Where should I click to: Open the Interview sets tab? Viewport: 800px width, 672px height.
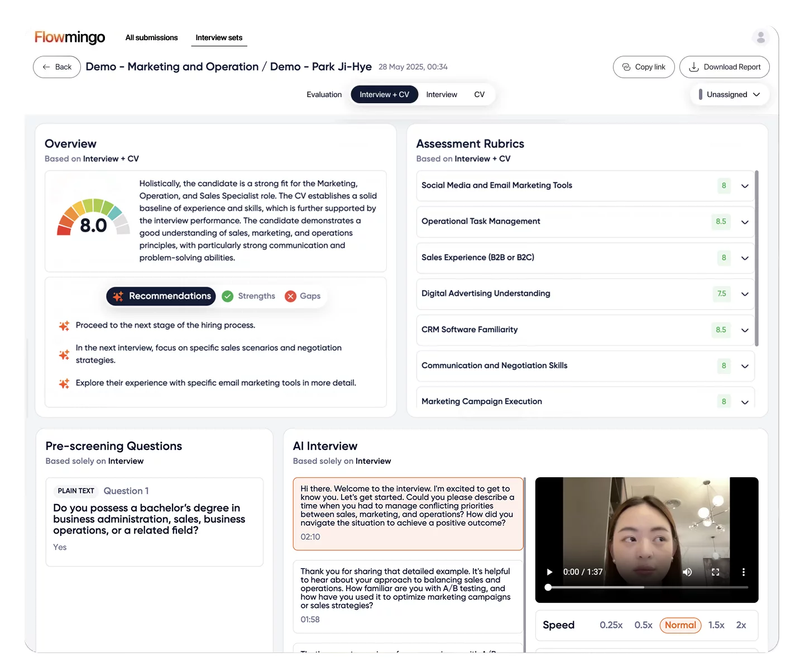(x=219, y=37)
